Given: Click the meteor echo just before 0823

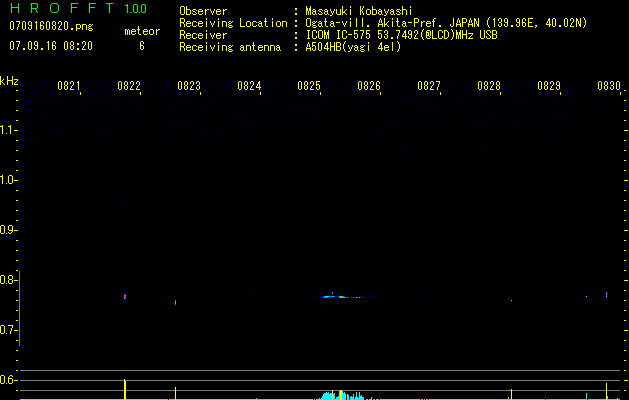Looking at the screenshot, I should pyautogui.click(x=175, y=302).
